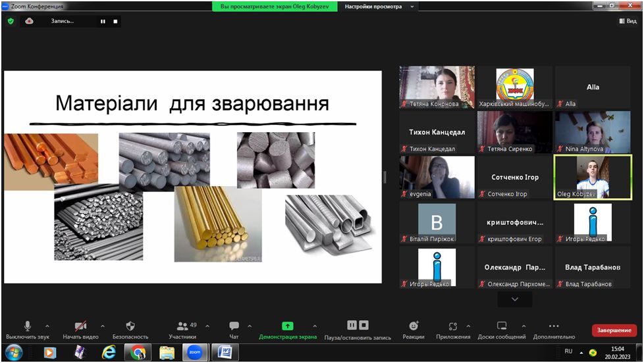This screenshot has height=363, width=644.
Task: Click Демонстрация экрана share screen button
Action: point(288,330)
